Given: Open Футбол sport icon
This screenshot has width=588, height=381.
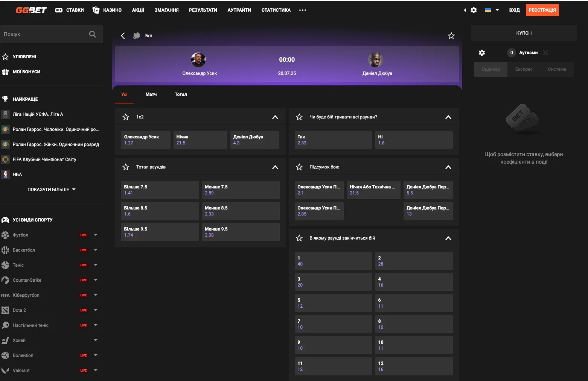Looking at the screenshot, I should point(5,235).
